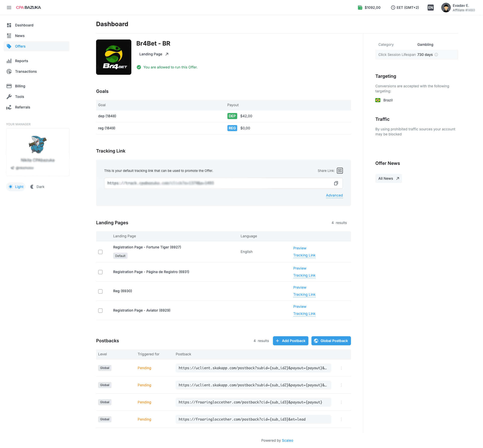The height and width of the screenshot is (448, 483).
Task: Click the Reports bar chart icon
Action: click(9, 61)
